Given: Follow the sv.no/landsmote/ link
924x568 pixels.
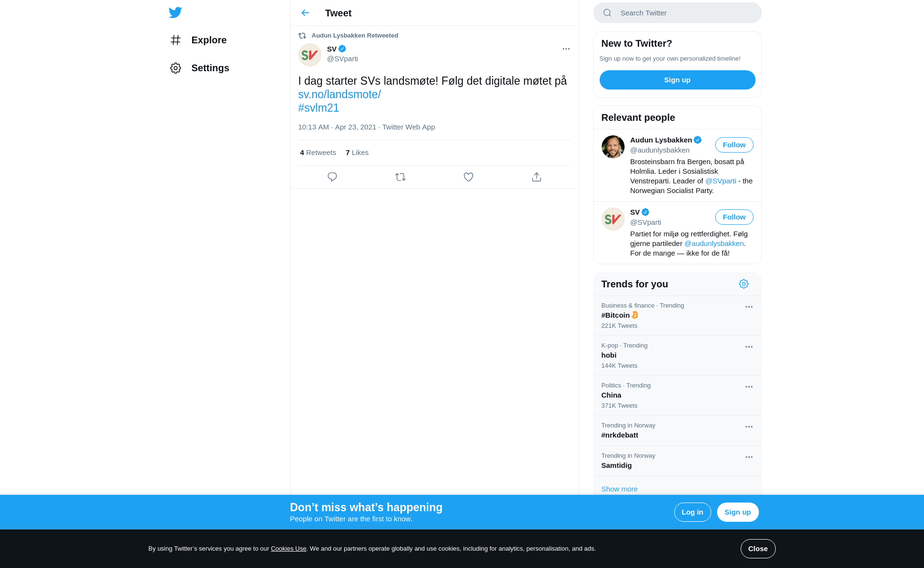Looking at the screenshot, I should [x=339, y=94].
